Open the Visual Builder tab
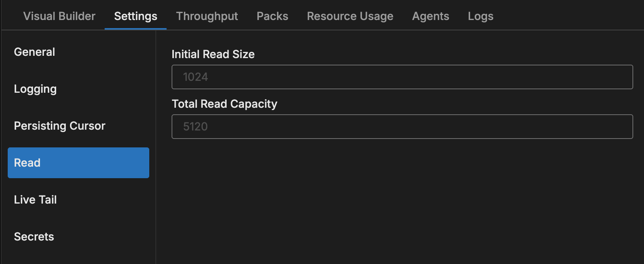This screenshot has width=644, height=264. coord(59,16)
